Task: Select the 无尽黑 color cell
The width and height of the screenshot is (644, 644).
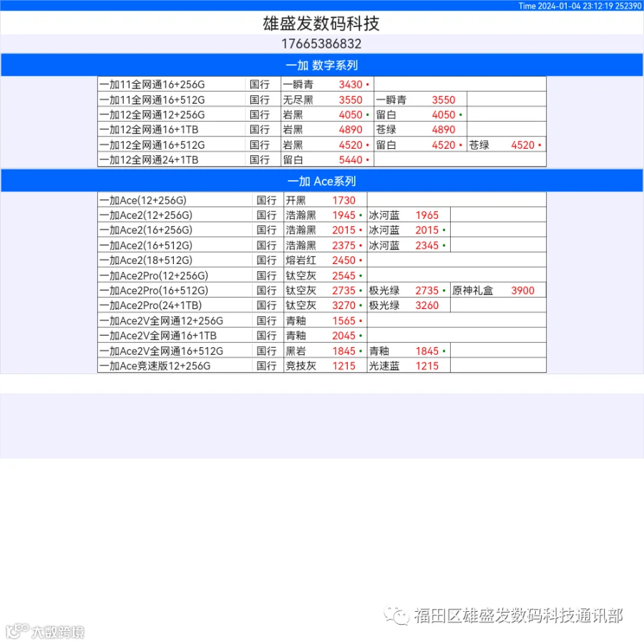Action: click(298, 99)
